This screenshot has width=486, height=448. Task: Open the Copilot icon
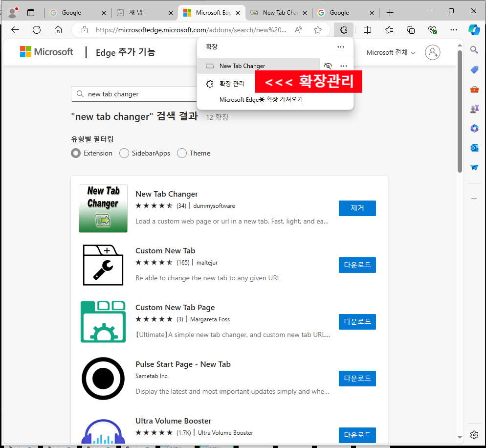474,30
